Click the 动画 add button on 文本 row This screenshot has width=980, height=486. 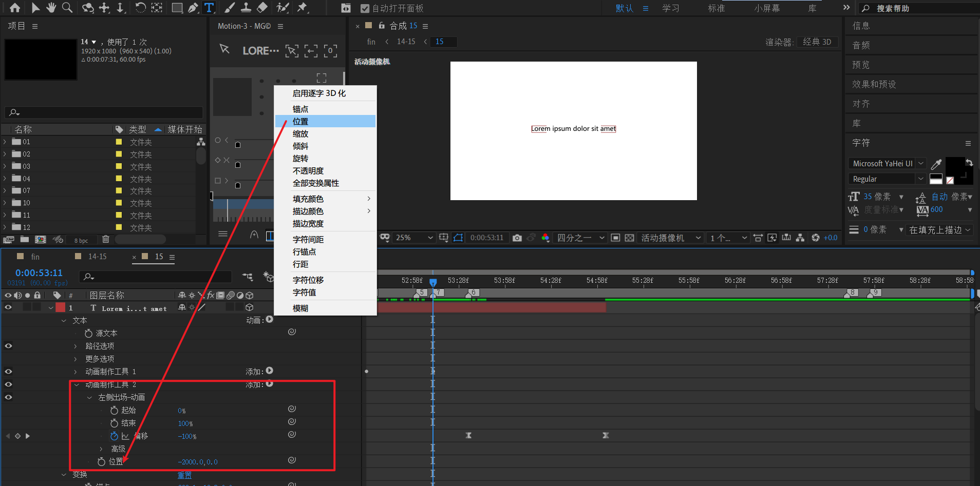(x=269, y=319)
